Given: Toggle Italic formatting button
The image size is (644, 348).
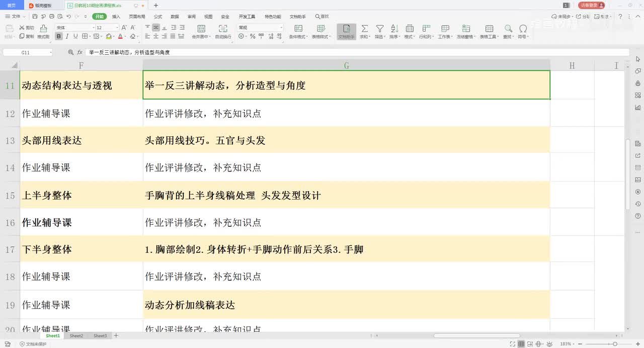Looking at the screenshot, I should [x=67, y=36].
